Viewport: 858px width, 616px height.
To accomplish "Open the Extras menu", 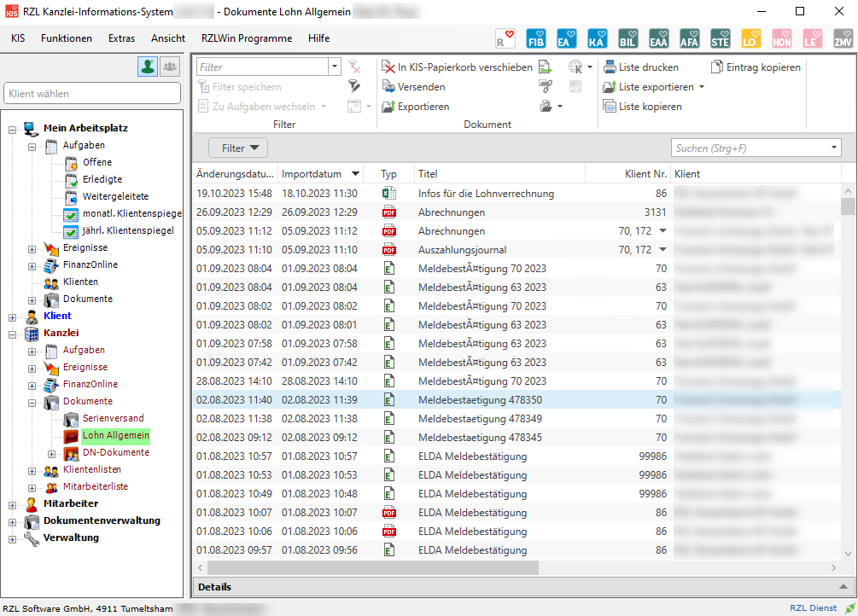I will (x=121, y=38).
